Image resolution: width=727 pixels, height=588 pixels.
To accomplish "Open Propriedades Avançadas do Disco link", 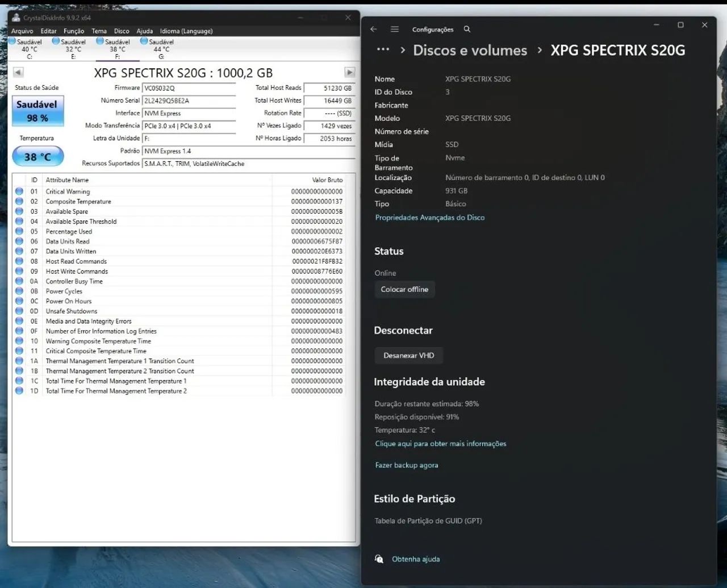I will (x=430, y=218).
